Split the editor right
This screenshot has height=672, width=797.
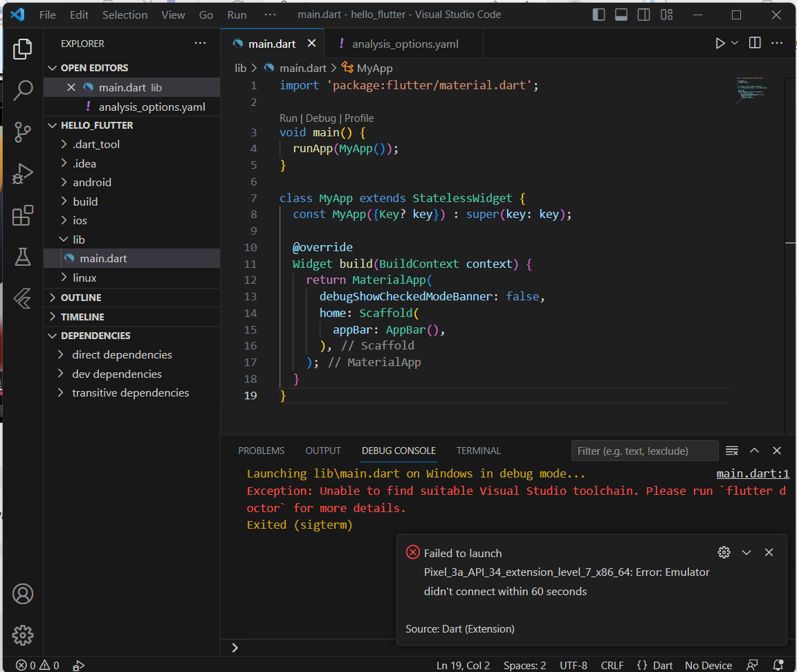[x=755, y=43]
